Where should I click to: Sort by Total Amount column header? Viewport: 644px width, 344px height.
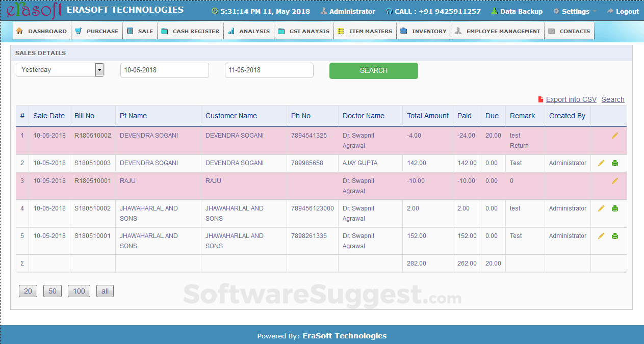coord(428,116)
